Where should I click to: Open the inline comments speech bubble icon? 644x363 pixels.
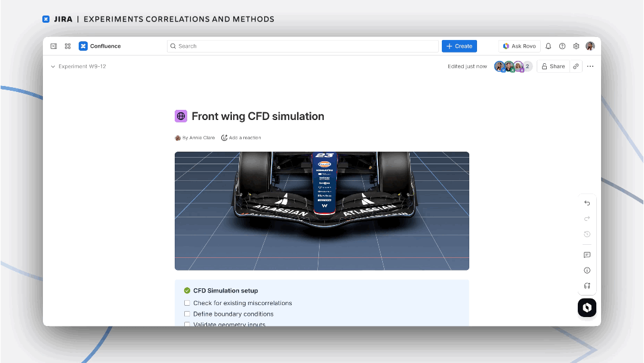(587, 254)
